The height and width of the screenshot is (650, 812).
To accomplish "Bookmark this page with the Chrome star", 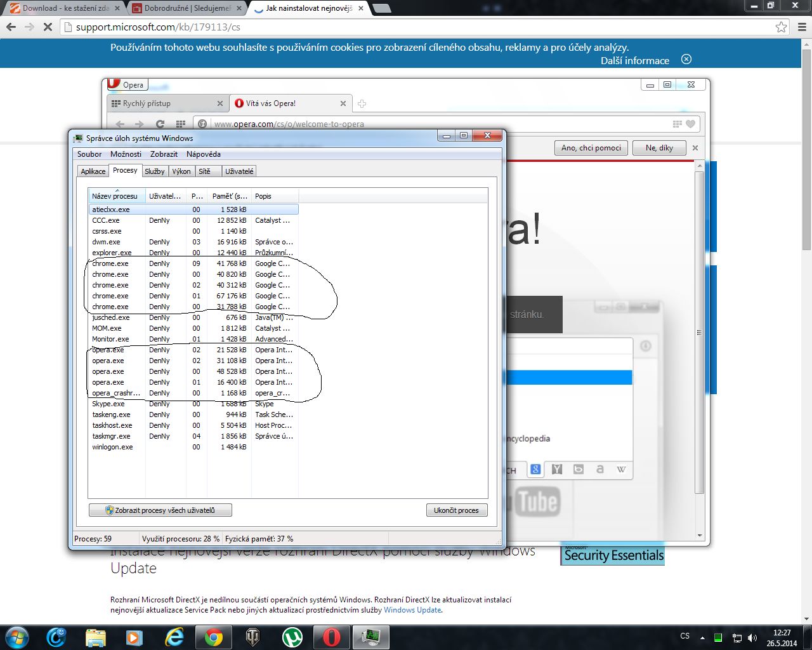I will [x=781, y=27].
